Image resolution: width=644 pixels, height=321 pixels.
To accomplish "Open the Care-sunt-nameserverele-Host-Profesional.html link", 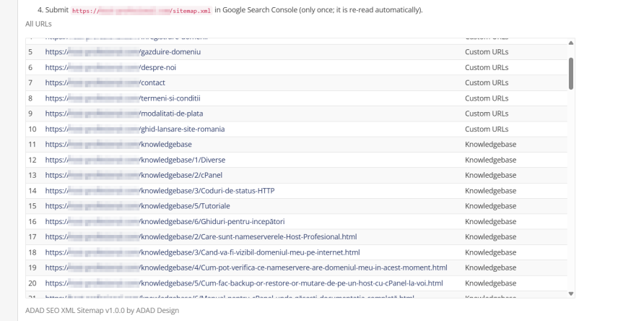I will point(201,237).
